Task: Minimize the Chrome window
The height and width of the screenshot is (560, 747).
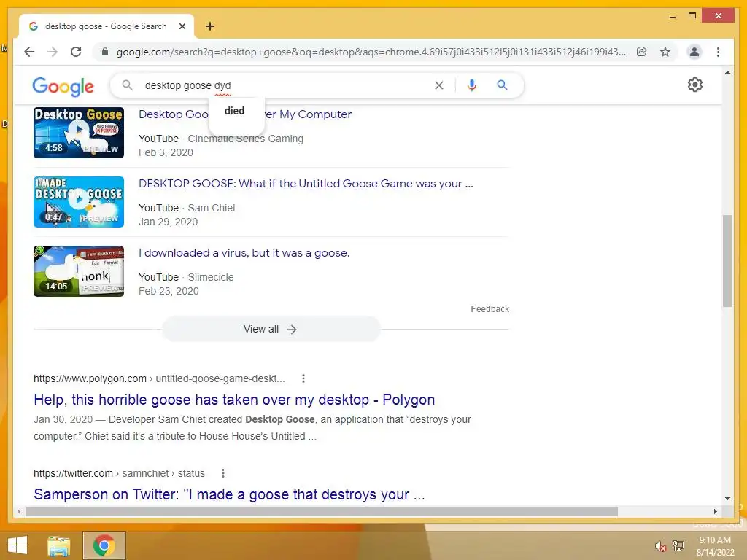Action: coord(672,16)
